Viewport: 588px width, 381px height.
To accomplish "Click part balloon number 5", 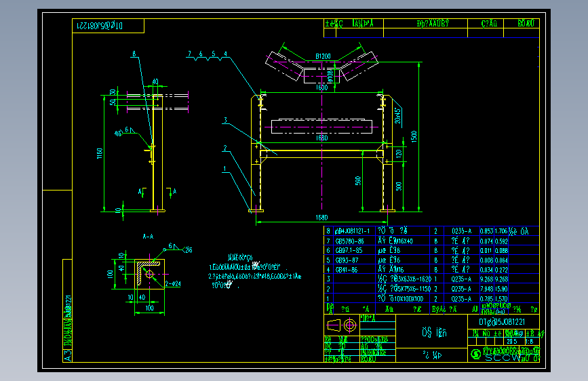I will point(214,54).
